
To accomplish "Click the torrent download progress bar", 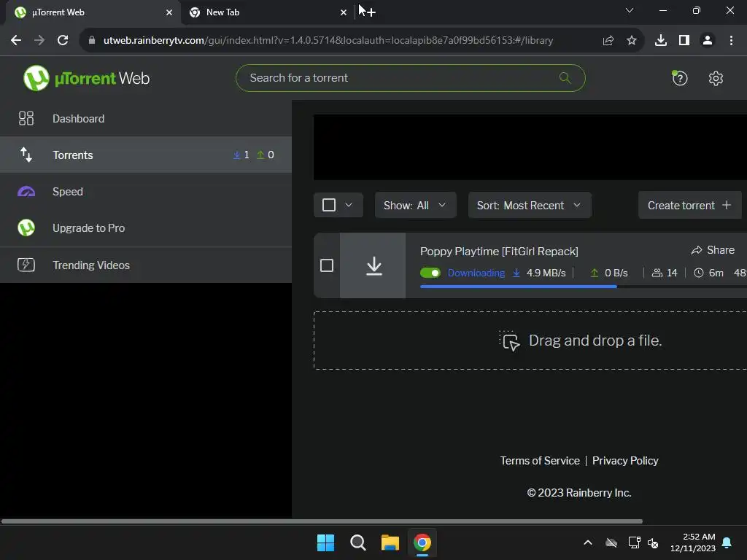I will [x=583, y=286].
